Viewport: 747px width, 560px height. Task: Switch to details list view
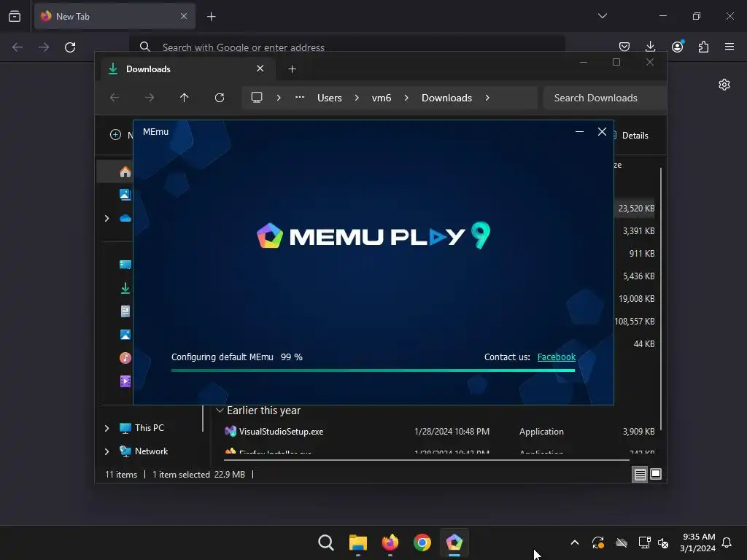(640, 474)
